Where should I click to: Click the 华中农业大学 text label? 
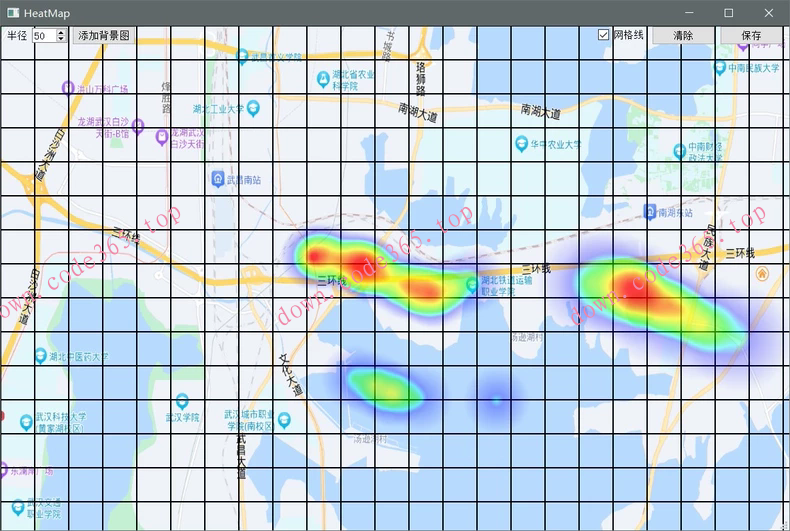tap(556, 145)
